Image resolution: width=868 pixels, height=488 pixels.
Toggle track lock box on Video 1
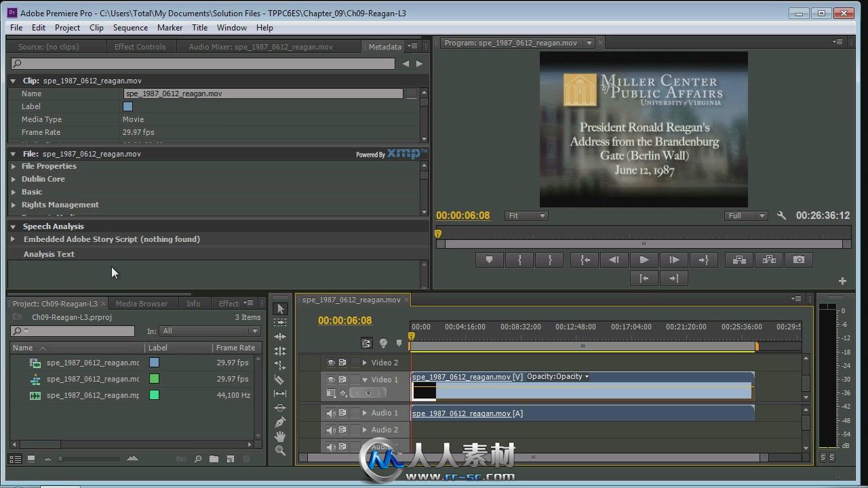[355, 380]
